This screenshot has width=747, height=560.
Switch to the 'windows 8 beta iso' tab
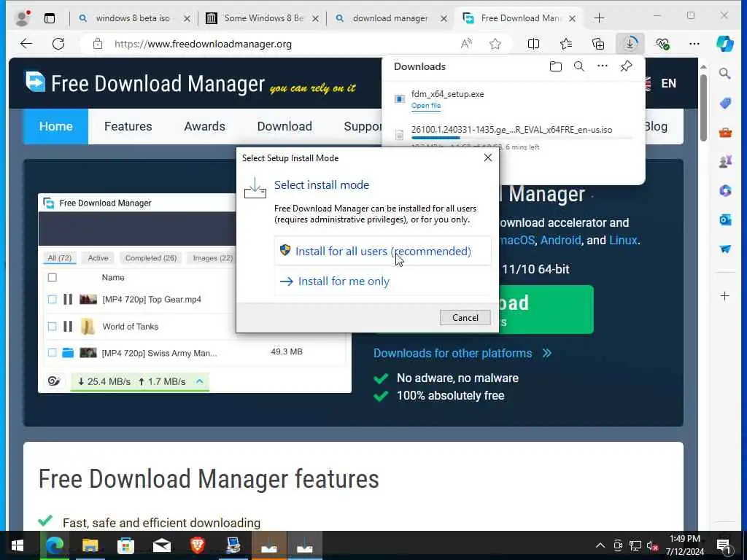(133, 18)
